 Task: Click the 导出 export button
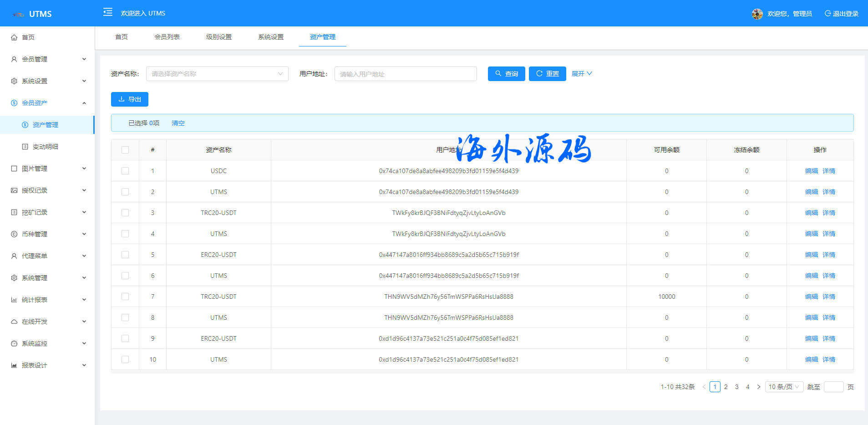tap(130, 99)
